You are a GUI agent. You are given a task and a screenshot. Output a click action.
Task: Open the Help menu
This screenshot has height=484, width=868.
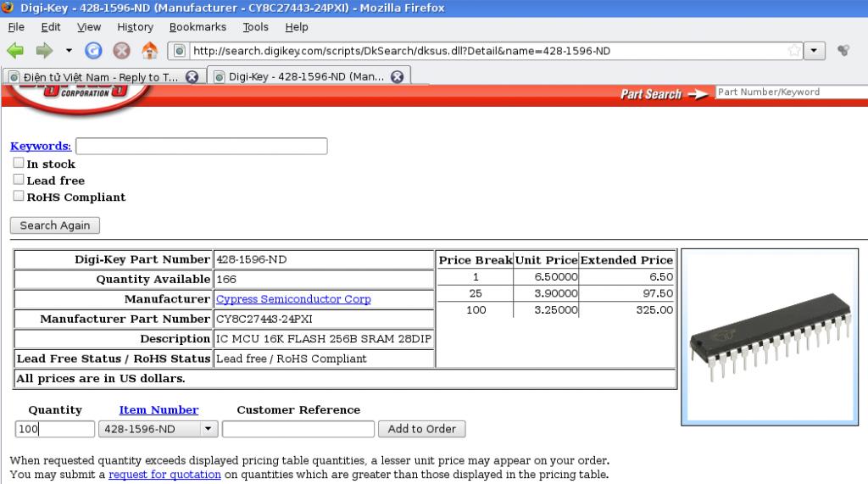(296, 26)
